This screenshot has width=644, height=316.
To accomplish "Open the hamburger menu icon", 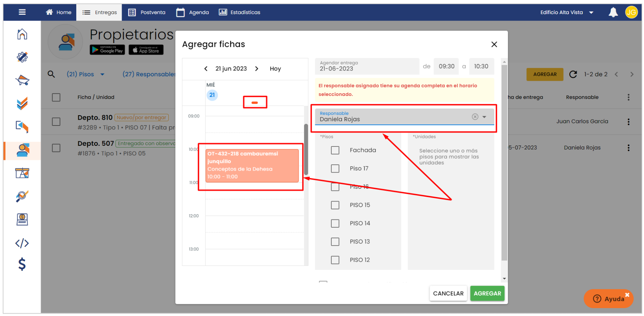I will [22, 12].
